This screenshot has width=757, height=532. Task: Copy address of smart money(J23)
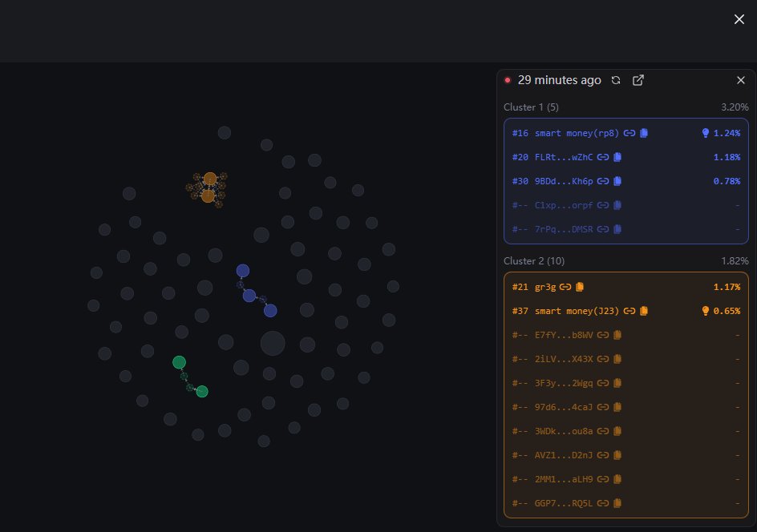click(644, 311)
